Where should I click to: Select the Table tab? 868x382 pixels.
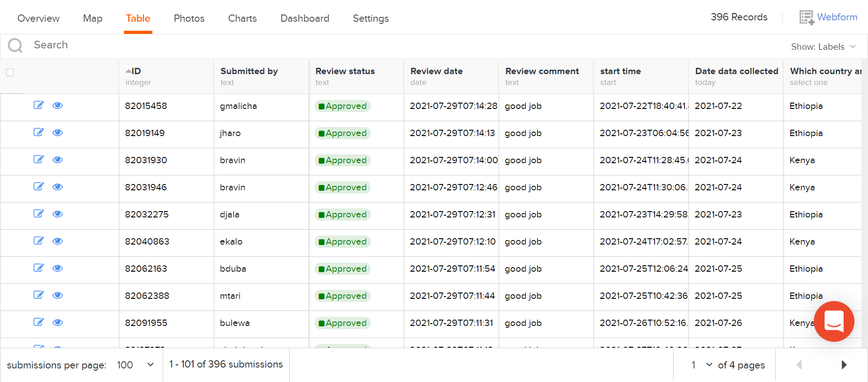pos(138,19)
